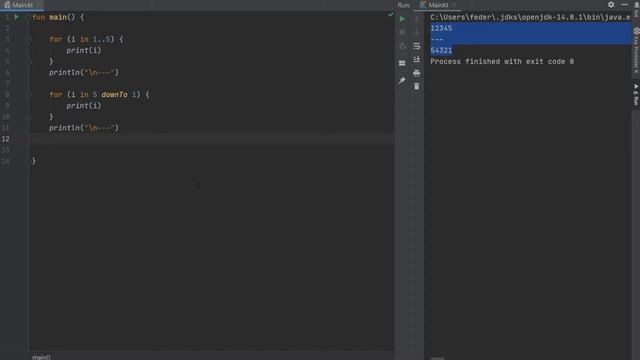The image size is (640, 360).
Task: Click println statement on line 11
Action: pyautogui.click(x=84, y=128)
